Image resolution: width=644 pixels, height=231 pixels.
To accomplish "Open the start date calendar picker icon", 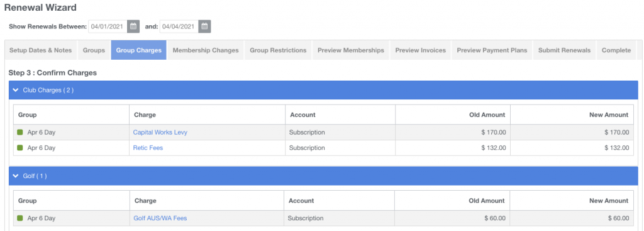I will [x=133, y=26].
